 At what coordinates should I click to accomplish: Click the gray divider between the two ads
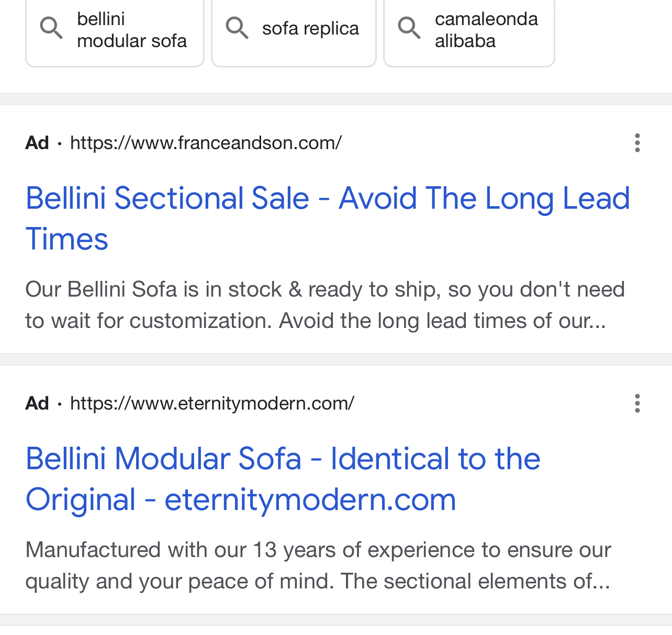coord(336,359)
